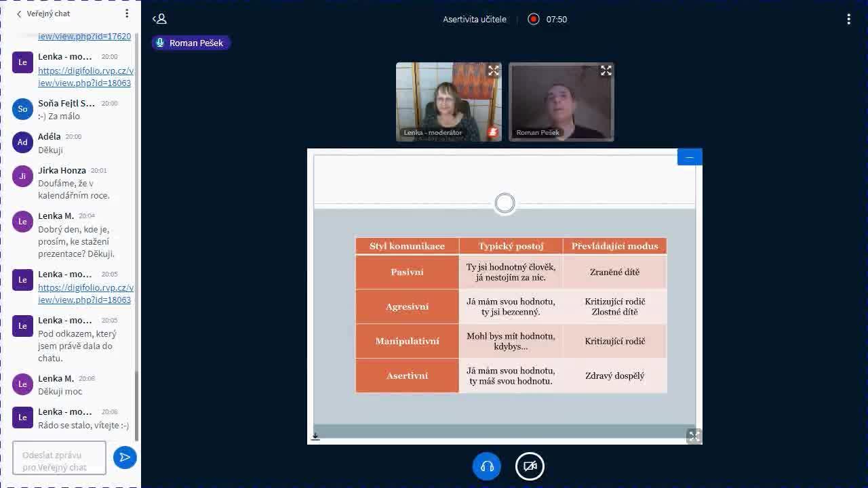Send the chat message with arrow button
Screen dimensions: 868x488
[125, 457]
